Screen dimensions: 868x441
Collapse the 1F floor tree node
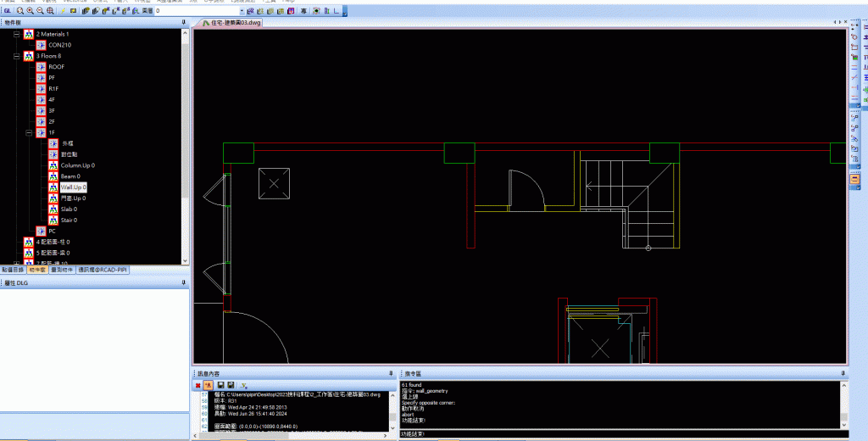pyautogui.click(x=28, y=132)
